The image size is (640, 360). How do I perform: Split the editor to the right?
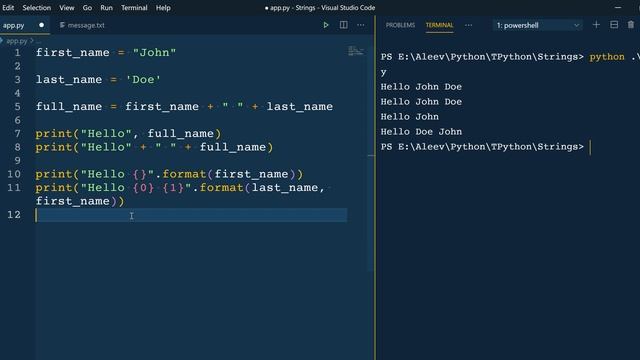point(344,25)
